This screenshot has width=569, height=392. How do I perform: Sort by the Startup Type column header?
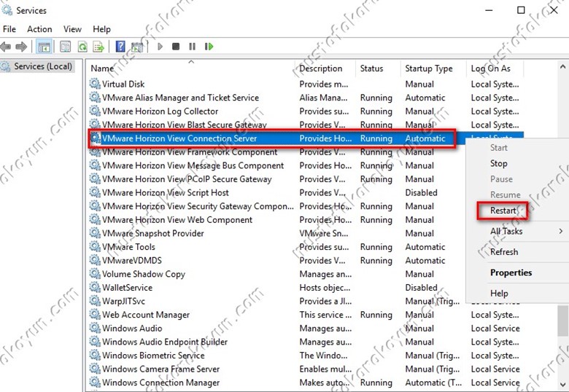click(433, 68)
